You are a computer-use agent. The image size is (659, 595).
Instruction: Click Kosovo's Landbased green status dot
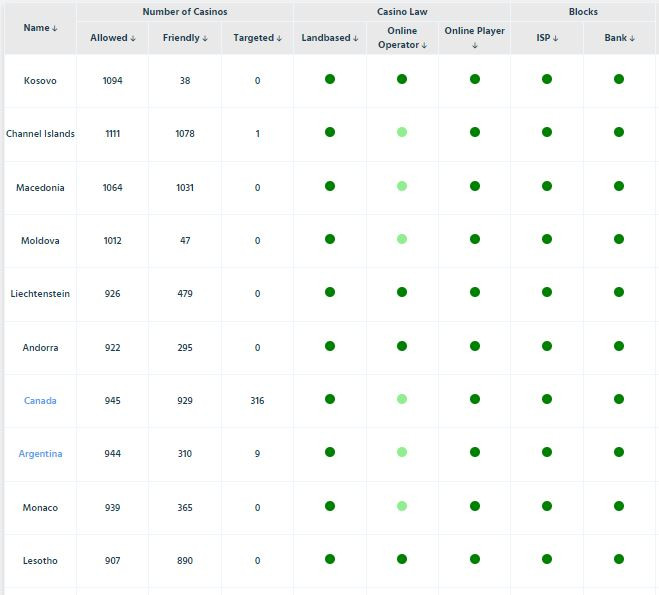330,79
